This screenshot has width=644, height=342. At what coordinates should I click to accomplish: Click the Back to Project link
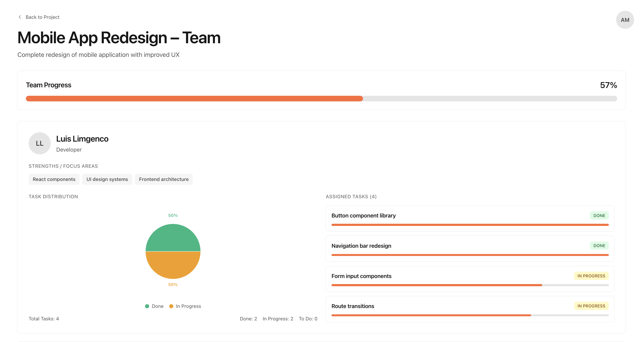[x=42, y=17]
